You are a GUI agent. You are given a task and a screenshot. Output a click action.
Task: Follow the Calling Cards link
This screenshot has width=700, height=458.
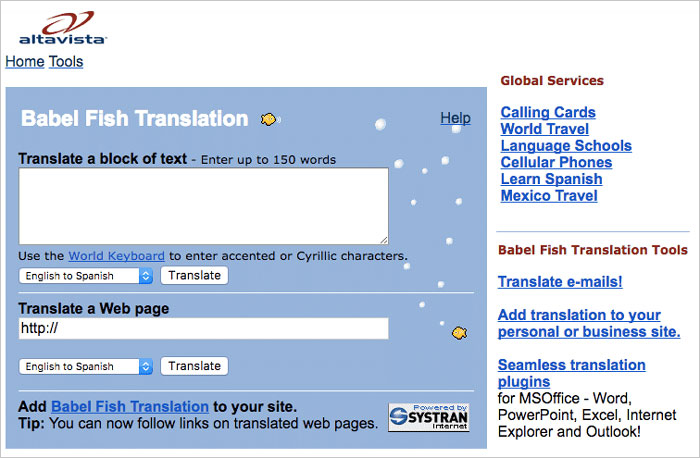(x=548, y=112)
